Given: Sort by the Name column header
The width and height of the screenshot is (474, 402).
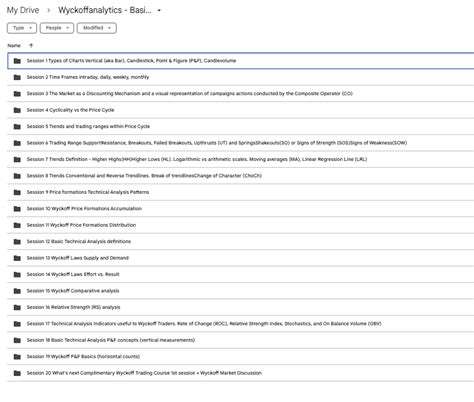Looking at the screenshot, I should 14,45.
